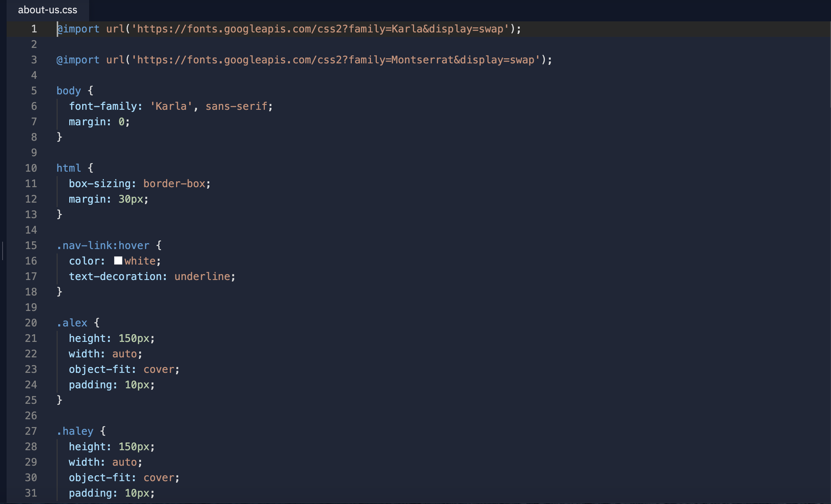
Task: Open the Montserrat Google Fonts URL
Action: (335, 60)
